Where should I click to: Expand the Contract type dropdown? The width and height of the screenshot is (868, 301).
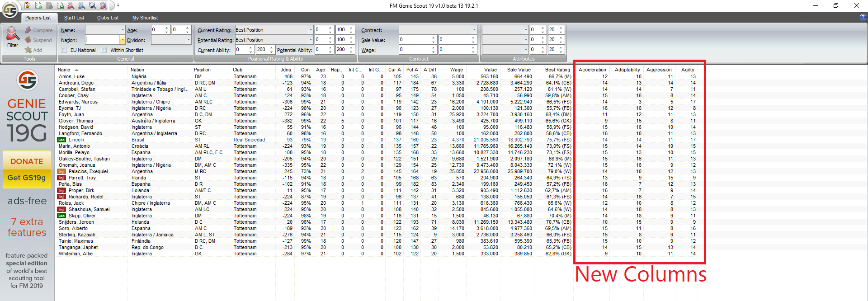474,30
